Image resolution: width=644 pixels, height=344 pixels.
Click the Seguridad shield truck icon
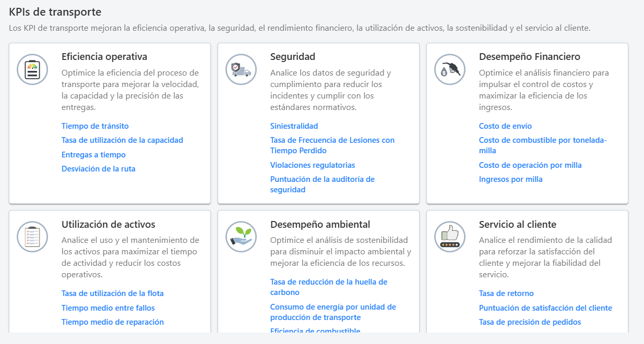241,69
